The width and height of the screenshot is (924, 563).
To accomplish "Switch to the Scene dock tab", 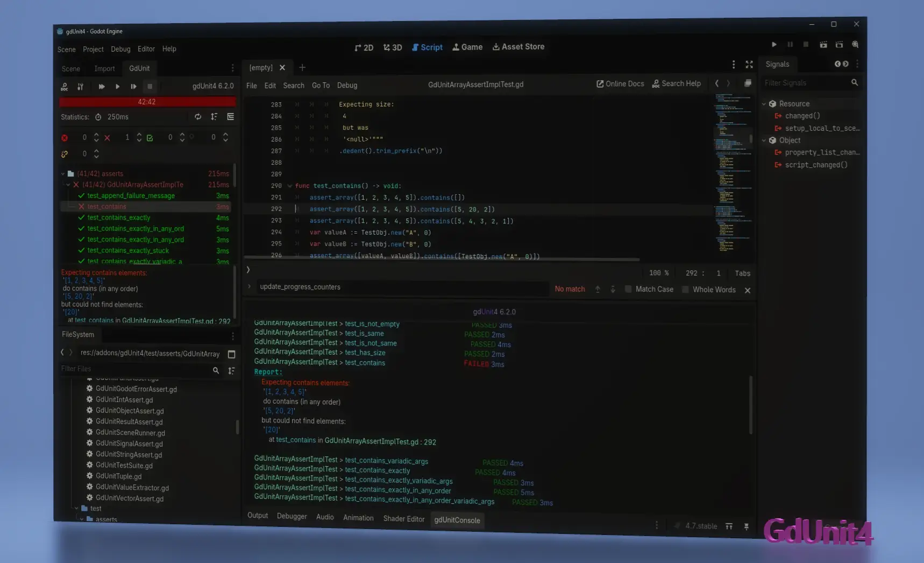I will [x=70, y=69].
